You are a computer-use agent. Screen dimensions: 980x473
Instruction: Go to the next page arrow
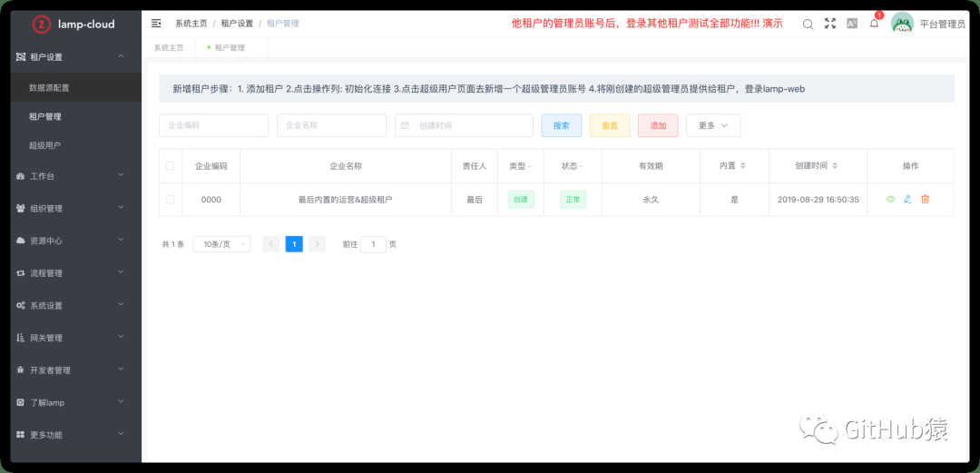pos(318,244)
